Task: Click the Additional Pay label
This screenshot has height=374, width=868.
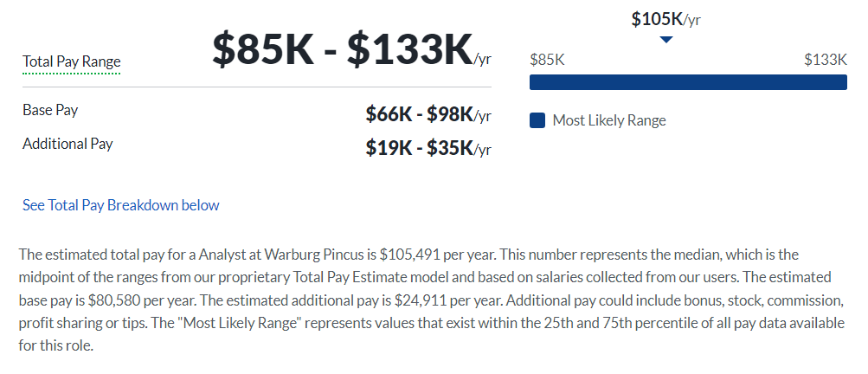Action: click(68, 144)
